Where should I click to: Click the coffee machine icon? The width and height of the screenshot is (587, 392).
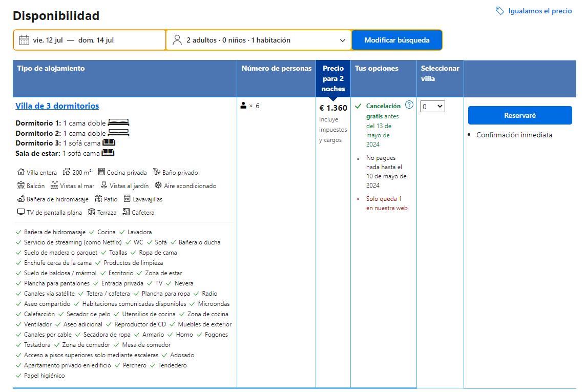126,212
